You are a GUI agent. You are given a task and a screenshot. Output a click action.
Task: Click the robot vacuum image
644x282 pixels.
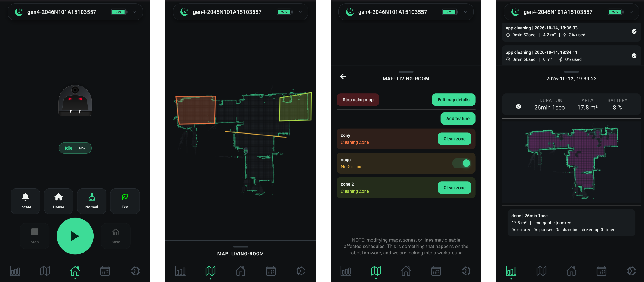(75, 101)
